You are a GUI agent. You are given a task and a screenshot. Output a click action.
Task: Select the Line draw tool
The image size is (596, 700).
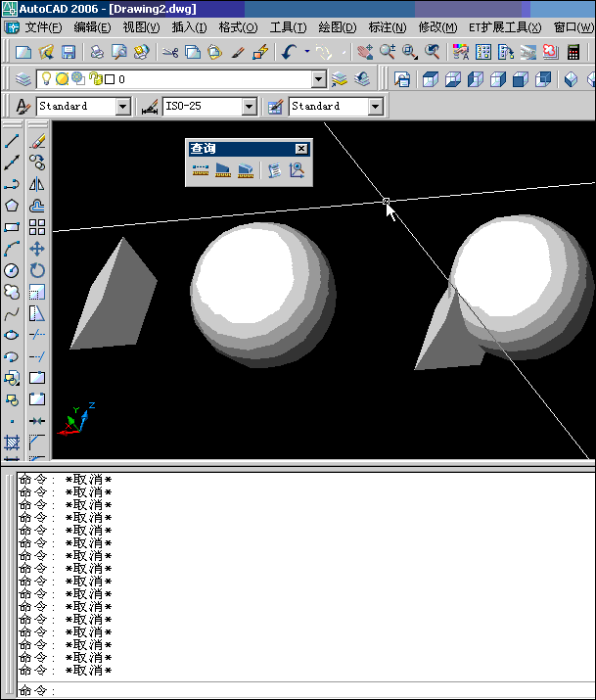(12, 141)
